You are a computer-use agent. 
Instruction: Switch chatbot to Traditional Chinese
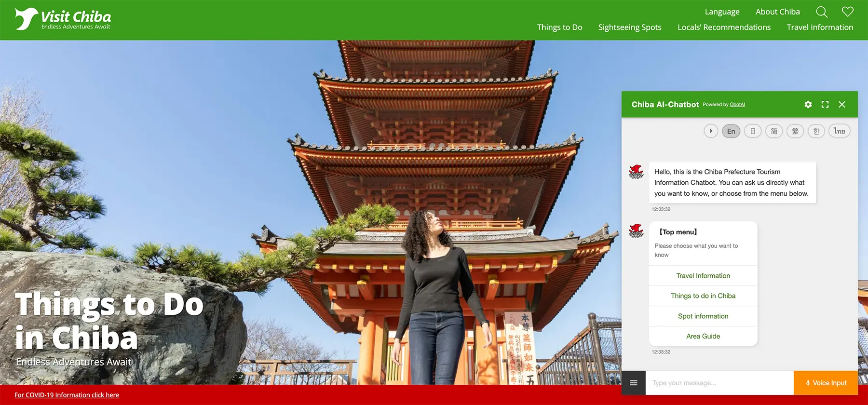click(795, 131)
